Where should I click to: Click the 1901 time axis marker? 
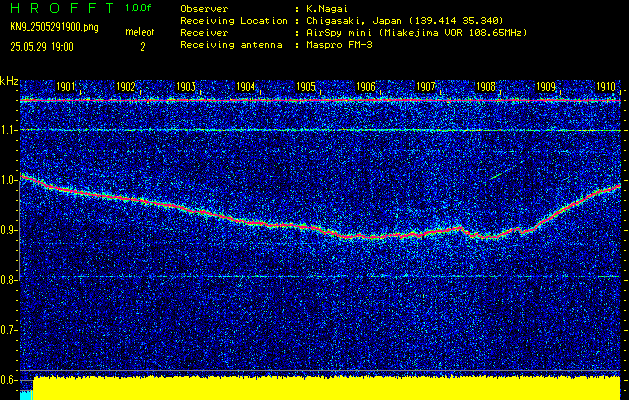pyautogui.click(x=65, y=87)
